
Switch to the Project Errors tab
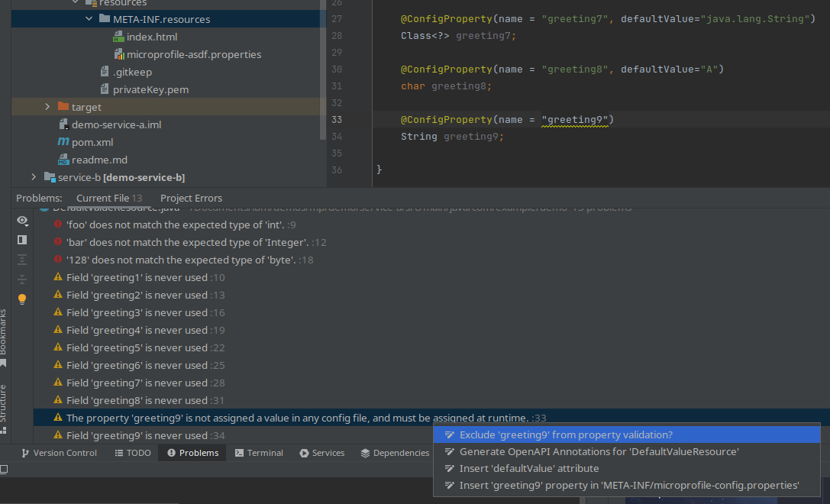tap(191, 198)
